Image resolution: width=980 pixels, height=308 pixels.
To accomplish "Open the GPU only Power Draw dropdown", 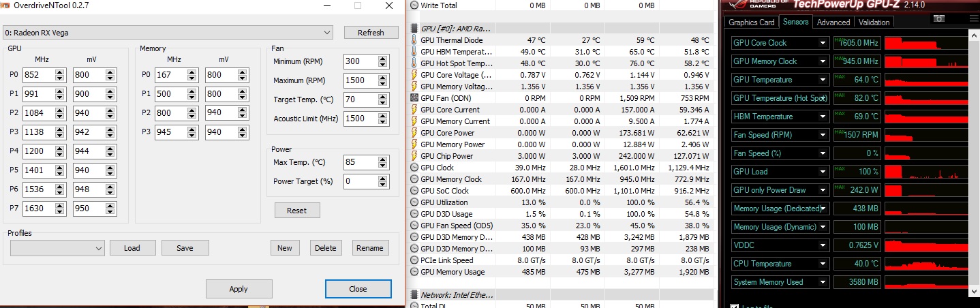I will tap(823, 190).
